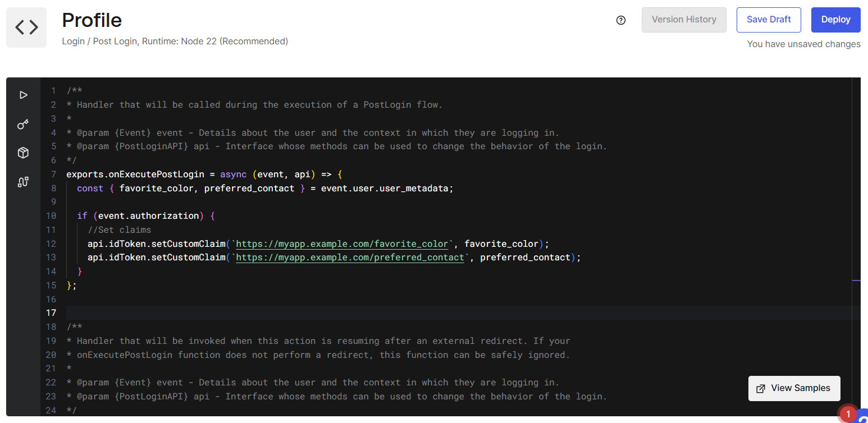Open Dependencies via the cube icon
Screen dimensions: 868x423
[23, 153]
